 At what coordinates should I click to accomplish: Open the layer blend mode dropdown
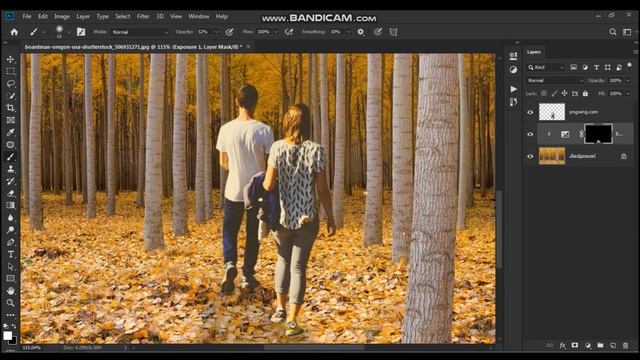click(x=556, y=80)
